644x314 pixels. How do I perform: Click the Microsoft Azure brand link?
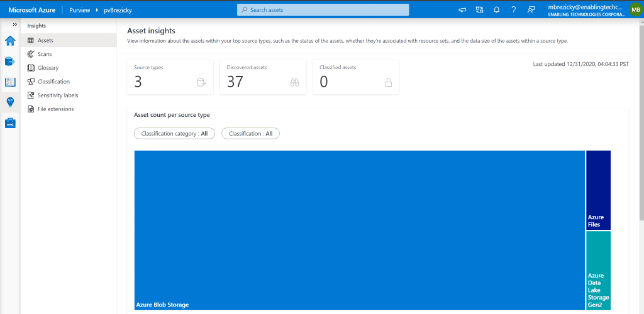pyautogui.click(x=32, y=10)
